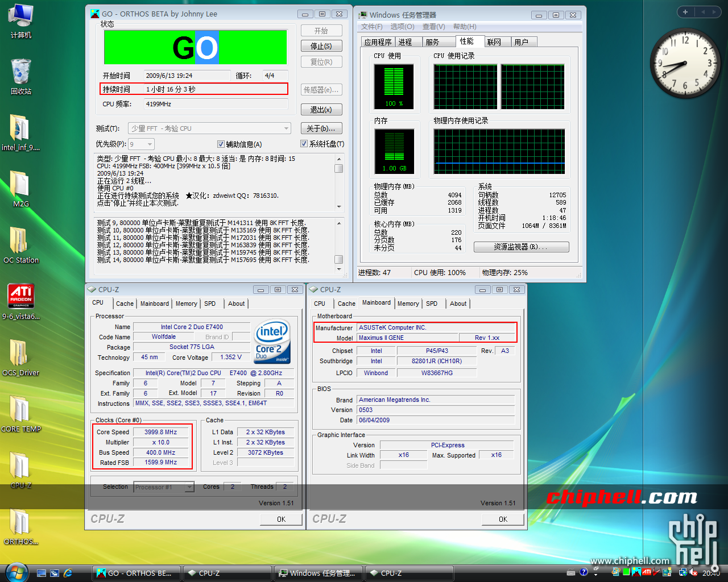Open the 帮助(H) menu in Task Manager
The width and height of the screenshot is (728, 582).
pyautogui.click(x=465, y=27)
